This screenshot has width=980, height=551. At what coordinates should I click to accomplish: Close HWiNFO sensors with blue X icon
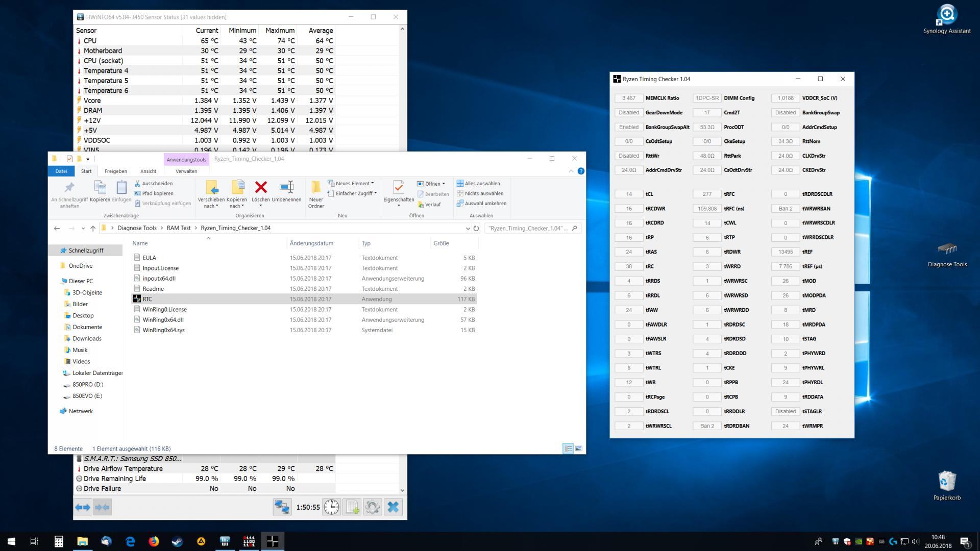[393, 507]
